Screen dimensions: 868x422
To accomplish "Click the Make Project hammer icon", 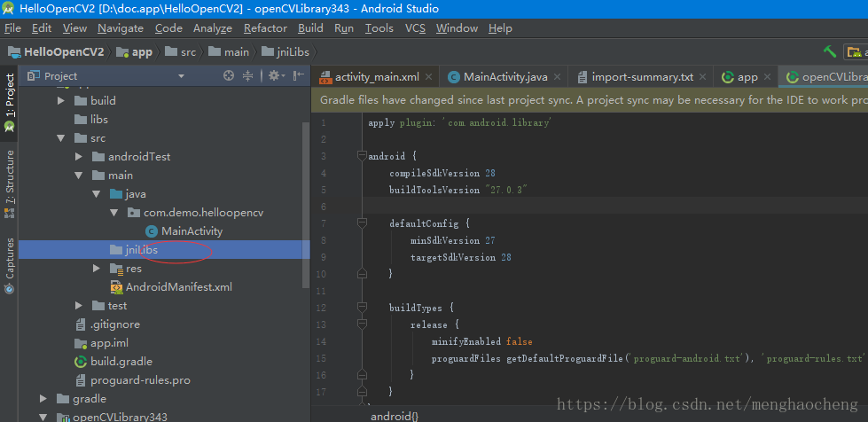I will click(829, 51).
